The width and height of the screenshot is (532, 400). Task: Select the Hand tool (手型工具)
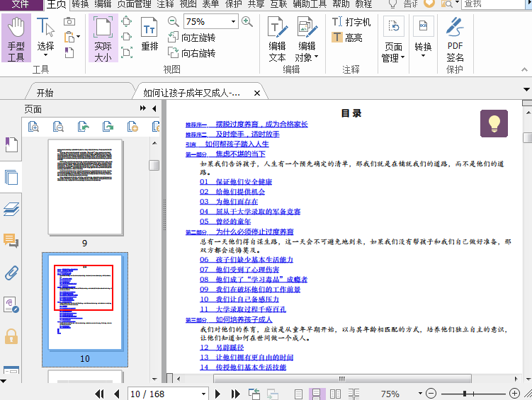tap(16, 38)
